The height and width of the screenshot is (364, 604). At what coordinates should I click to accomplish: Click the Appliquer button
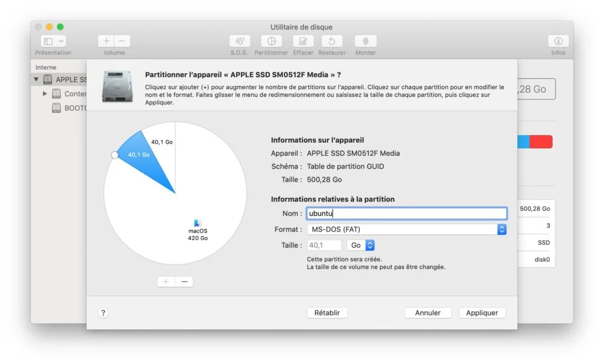coord(482,313)
